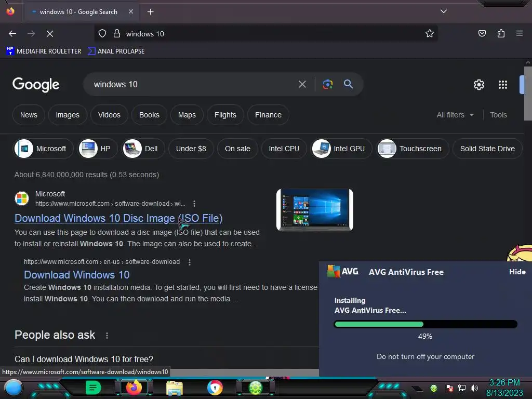
Task: Open the Firefox hamburger application menu
Action: [x=520, y=34]
